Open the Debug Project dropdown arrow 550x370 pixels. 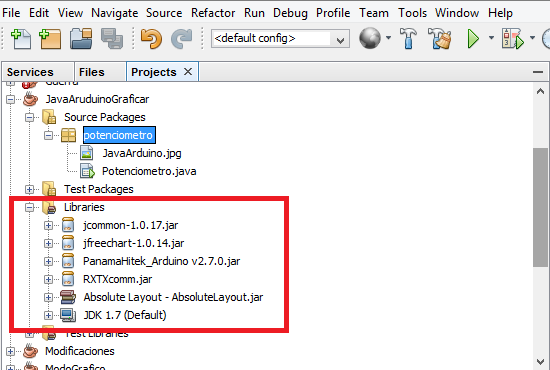coord(532,38)
